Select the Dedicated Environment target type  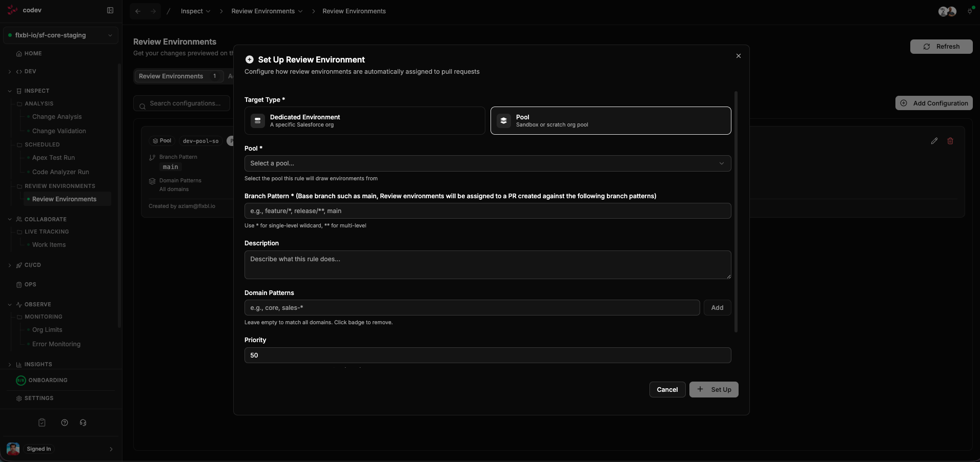click(x=364, y=120)
